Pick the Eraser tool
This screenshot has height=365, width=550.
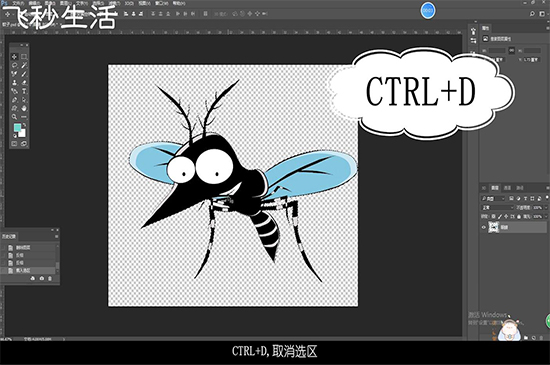click(x=24, y=83)
